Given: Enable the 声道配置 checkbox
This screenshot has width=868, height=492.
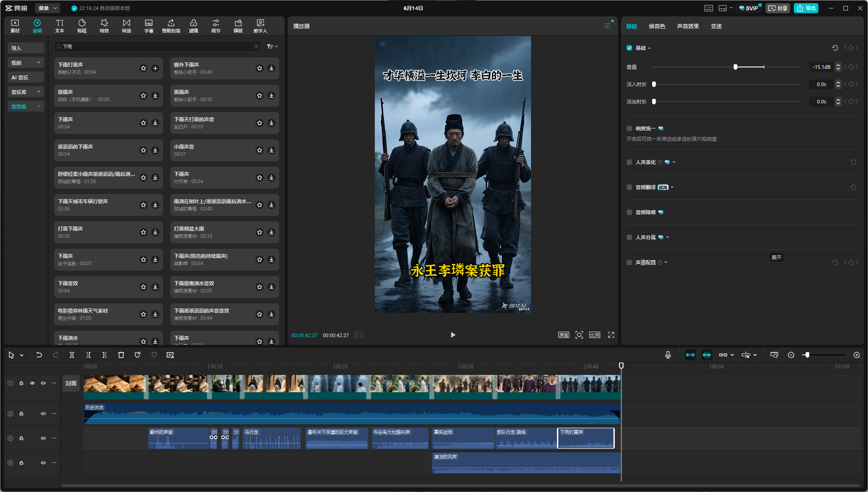Looking at the screenshot, I should [629, 262].
